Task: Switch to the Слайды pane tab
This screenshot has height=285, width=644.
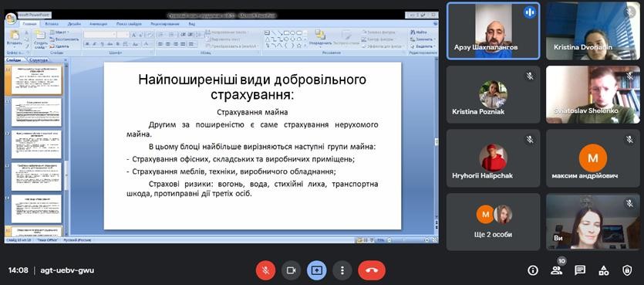Action: pos(14,60)
